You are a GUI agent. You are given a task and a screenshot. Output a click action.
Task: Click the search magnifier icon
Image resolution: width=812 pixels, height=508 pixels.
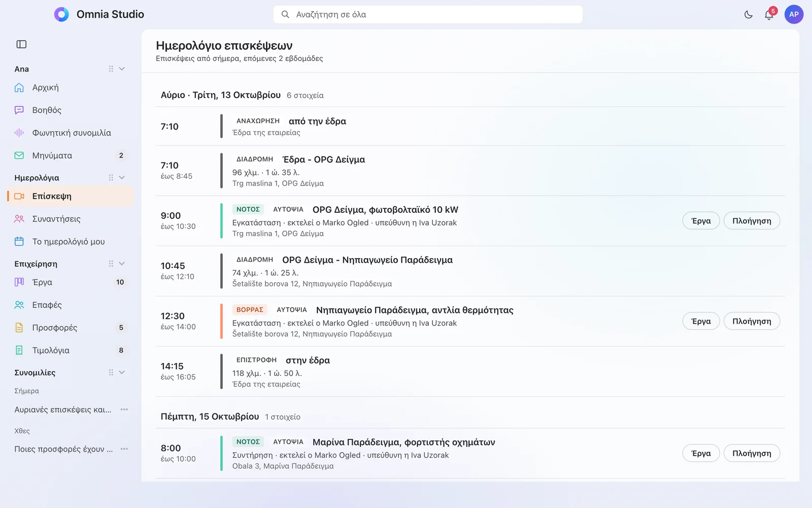click(286, 14)
